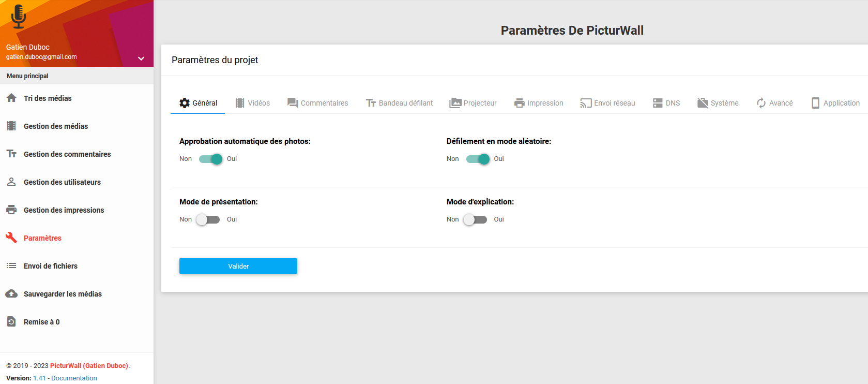Click the microphone logo icon
The image size is (868, 384).
tap(19, 17)
